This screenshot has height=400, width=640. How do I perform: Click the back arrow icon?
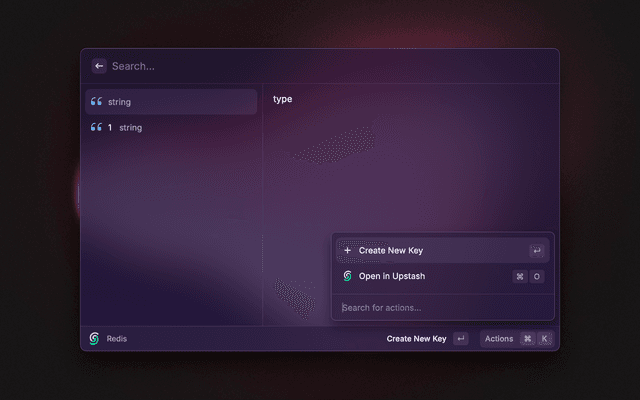pos(99,66)
